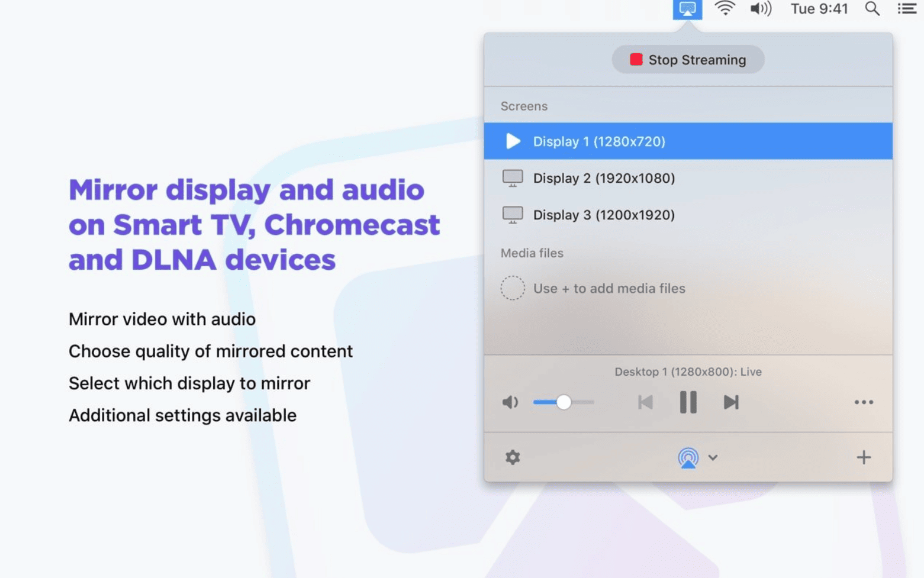Click the Tue 9:41 clock
Screen dimensions: 924x578
(x=819, y=9)
